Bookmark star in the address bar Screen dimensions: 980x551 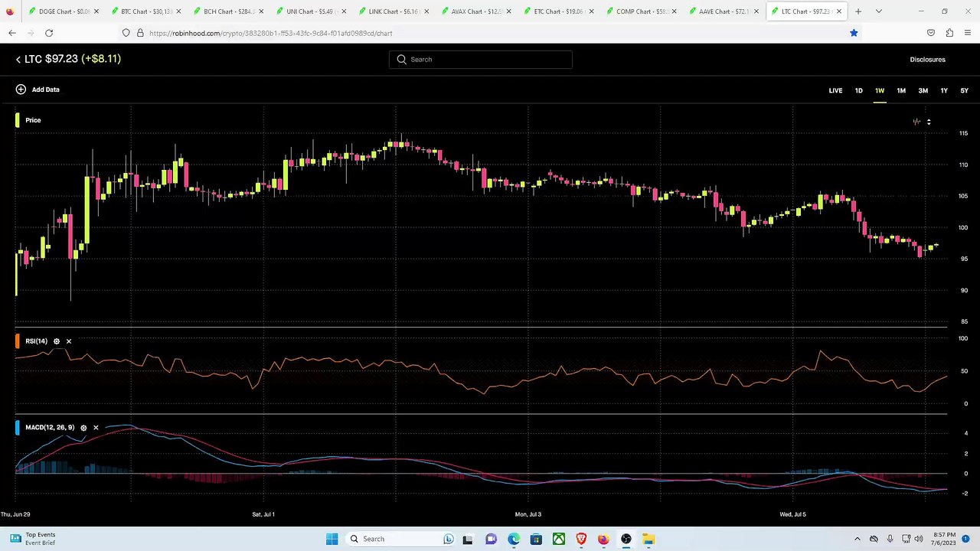854,33
